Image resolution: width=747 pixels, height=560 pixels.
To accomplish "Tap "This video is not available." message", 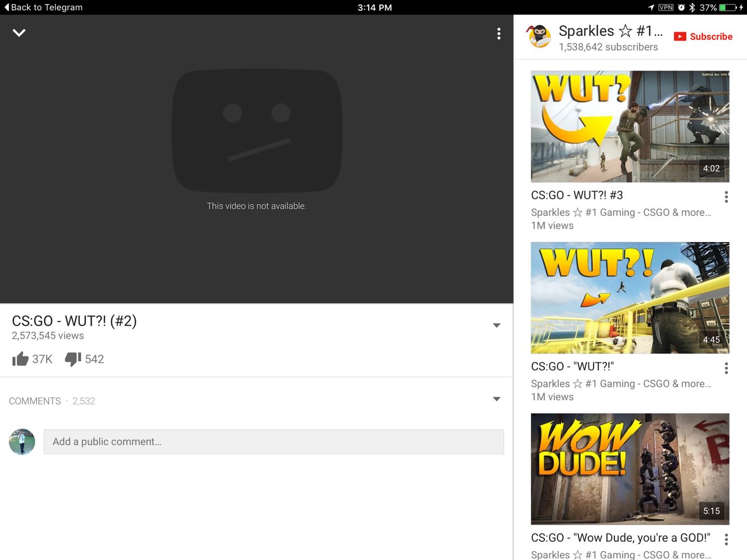I will 257,206.
